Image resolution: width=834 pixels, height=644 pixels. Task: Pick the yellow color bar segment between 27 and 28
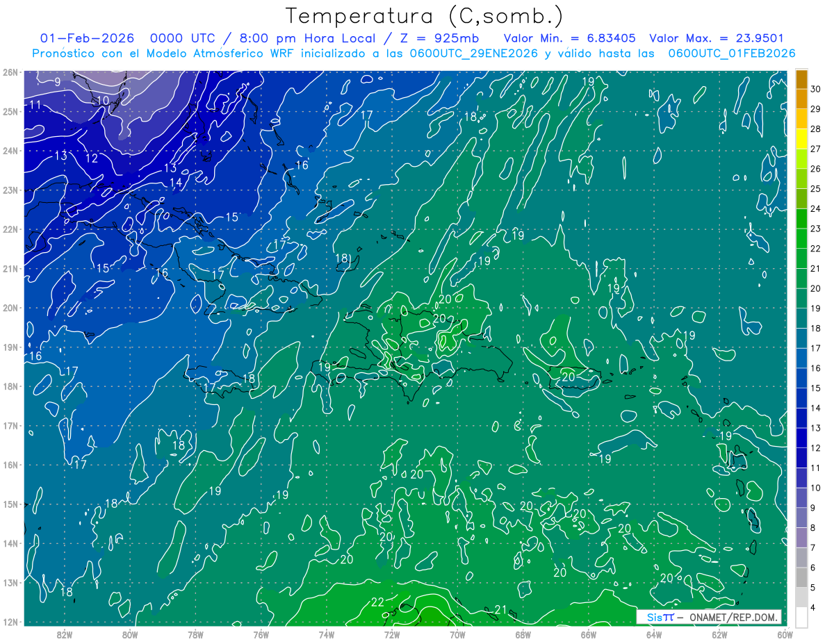tap(801, 139)
